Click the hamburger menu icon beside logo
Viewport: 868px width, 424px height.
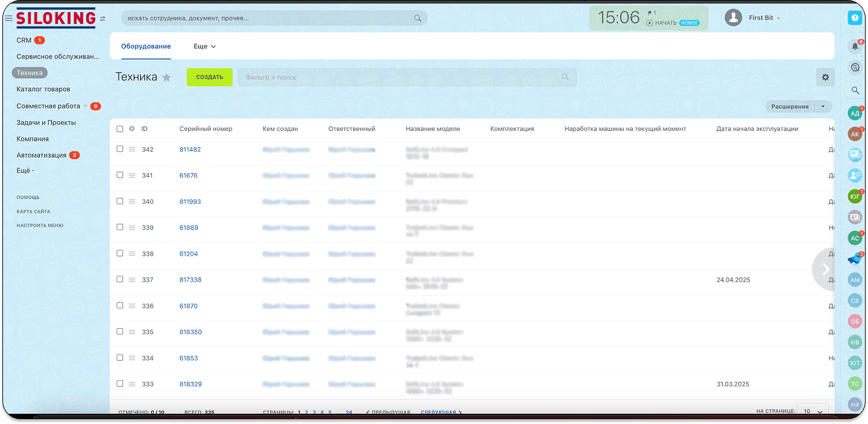(8, 18)
